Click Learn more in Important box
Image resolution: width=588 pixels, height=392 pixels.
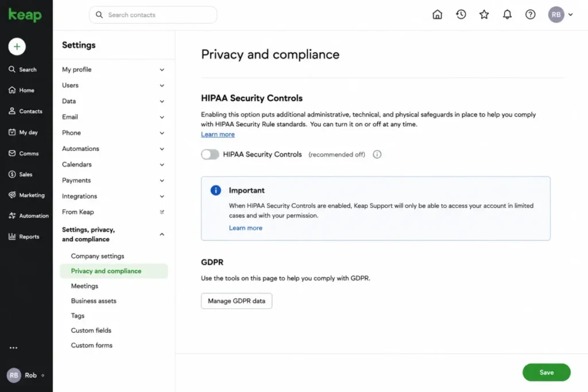pos(246,228)
